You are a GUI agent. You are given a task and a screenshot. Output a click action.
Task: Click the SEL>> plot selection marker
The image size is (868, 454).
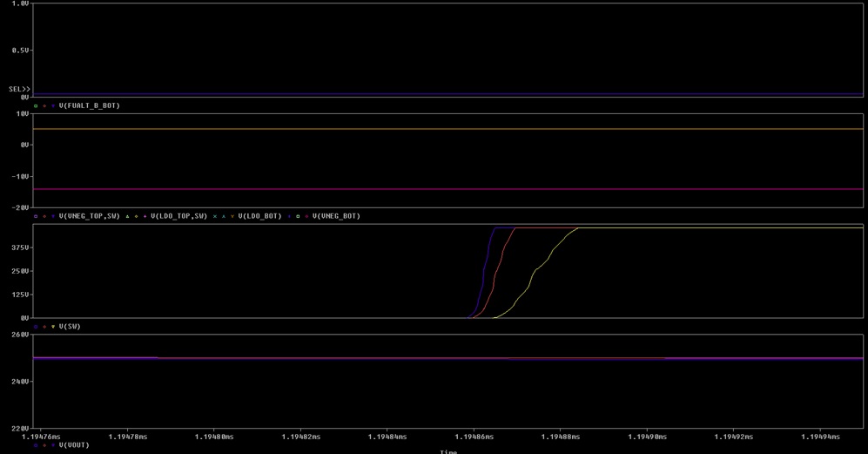[x=19, y=89]
